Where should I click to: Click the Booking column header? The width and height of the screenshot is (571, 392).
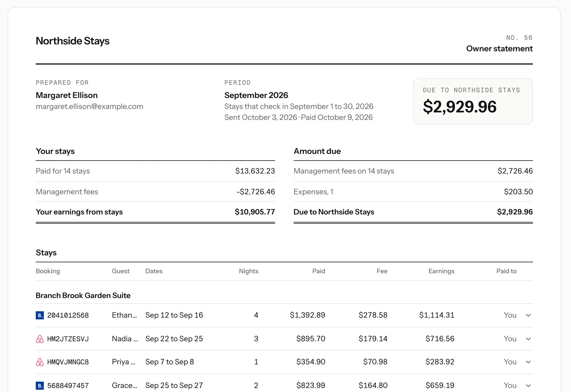[48, 271]
